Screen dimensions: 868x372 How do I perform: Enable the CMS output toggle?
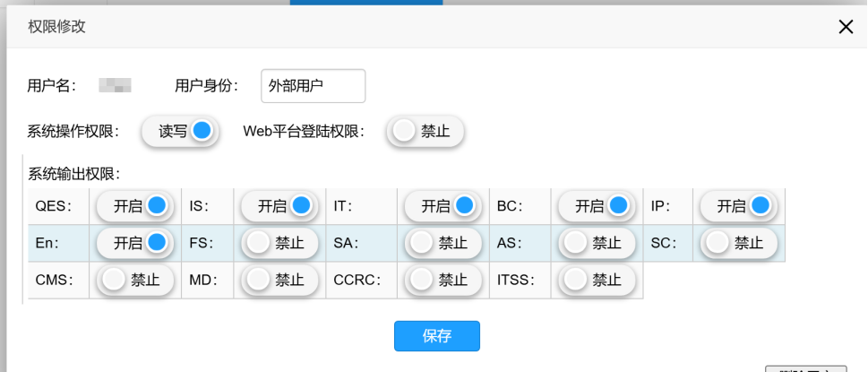point(134,280)
